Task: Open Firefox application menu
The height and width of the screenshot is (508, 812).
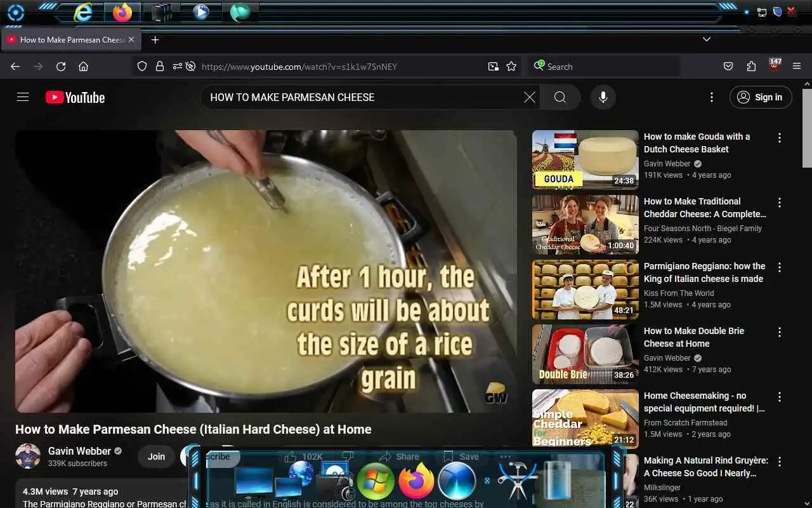Action: (x=797, y=67)
